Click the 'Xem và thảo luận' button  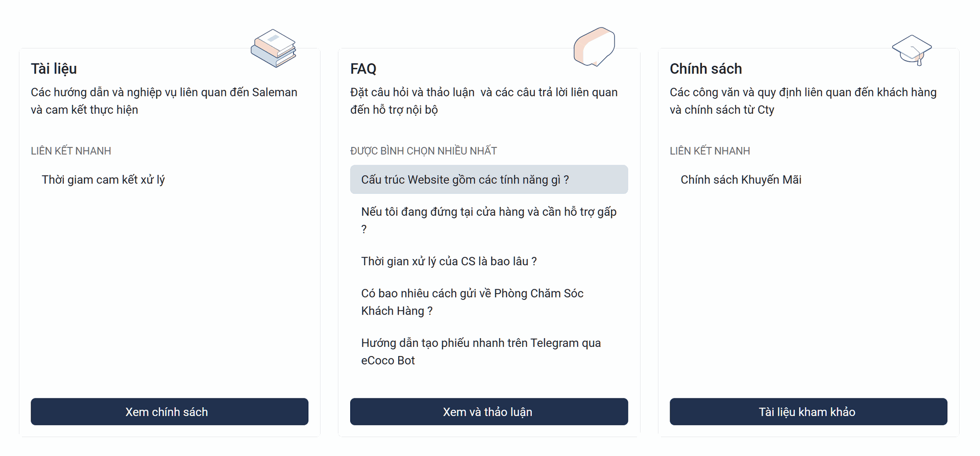(489, 412)
